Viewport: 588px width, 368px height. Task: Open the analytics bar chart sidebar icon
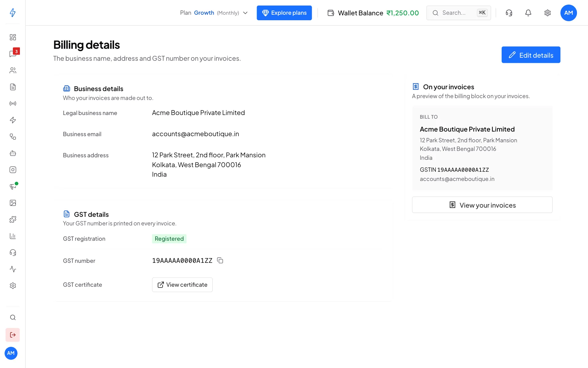(x=13, y=236)
